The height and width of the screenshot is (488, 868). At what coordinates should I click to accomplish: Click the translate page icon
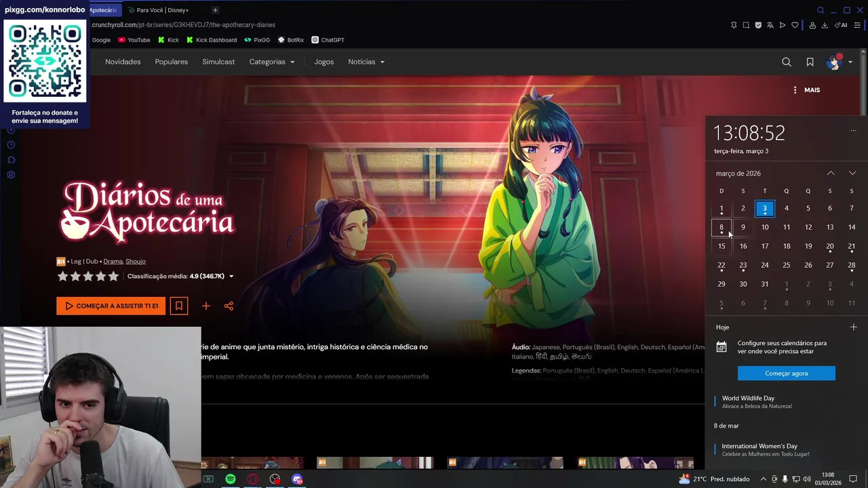pyautogui.click(x=770, y=25)
